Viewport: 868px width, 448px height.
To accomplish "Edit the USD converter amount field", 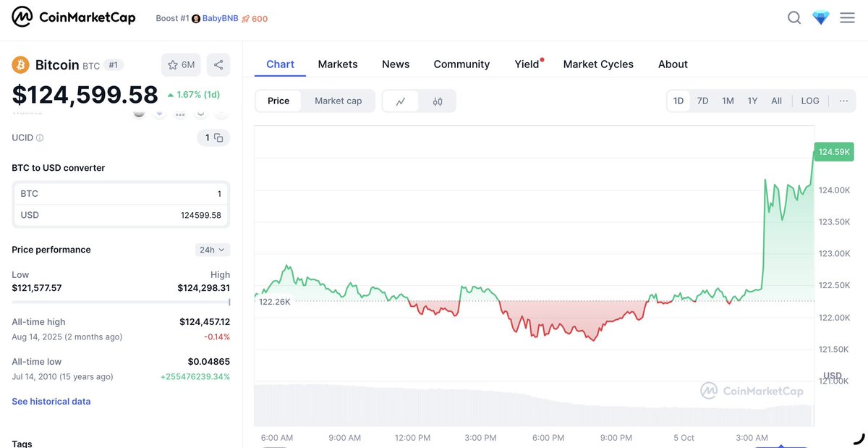I will tap(121, 215).
